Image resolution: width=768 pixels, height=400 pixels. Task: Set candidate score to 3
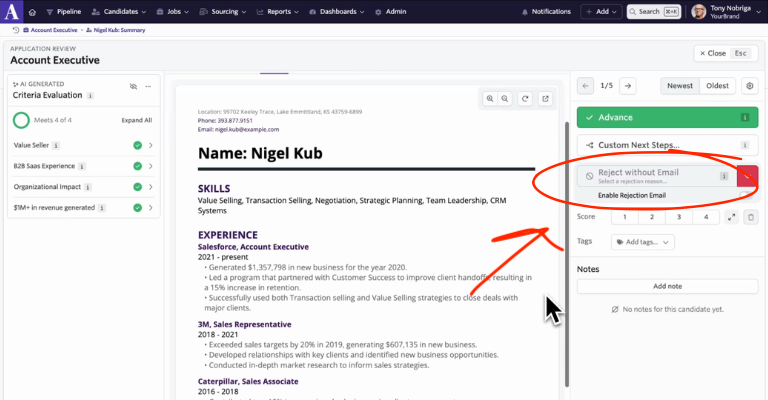click(x=678, y=217)
